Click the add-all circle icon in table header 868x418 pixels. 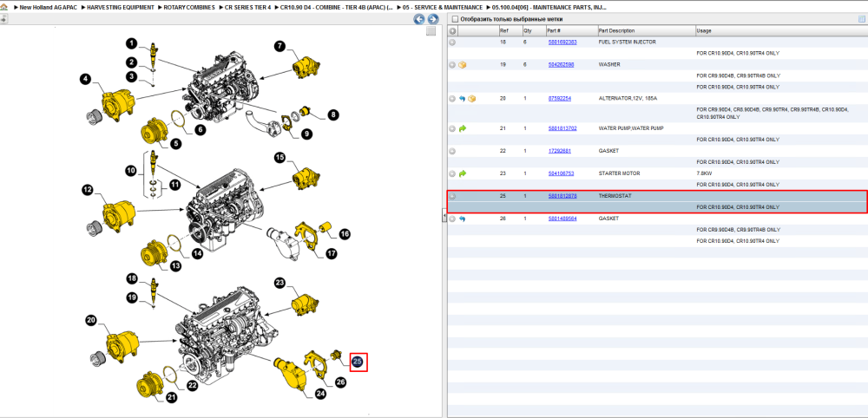coord(452,31)
